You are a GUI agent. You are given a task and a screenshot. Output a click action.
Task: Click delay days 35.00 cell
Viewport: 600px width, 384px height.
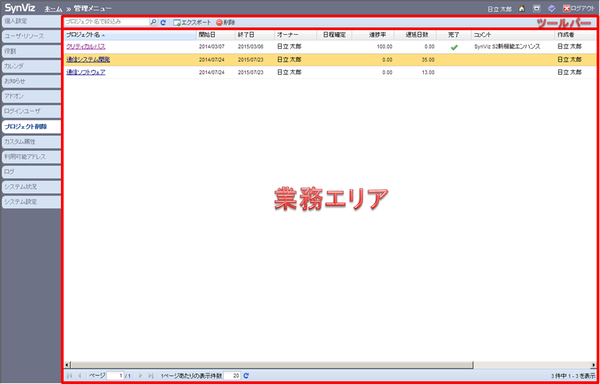tap(428, 60)
